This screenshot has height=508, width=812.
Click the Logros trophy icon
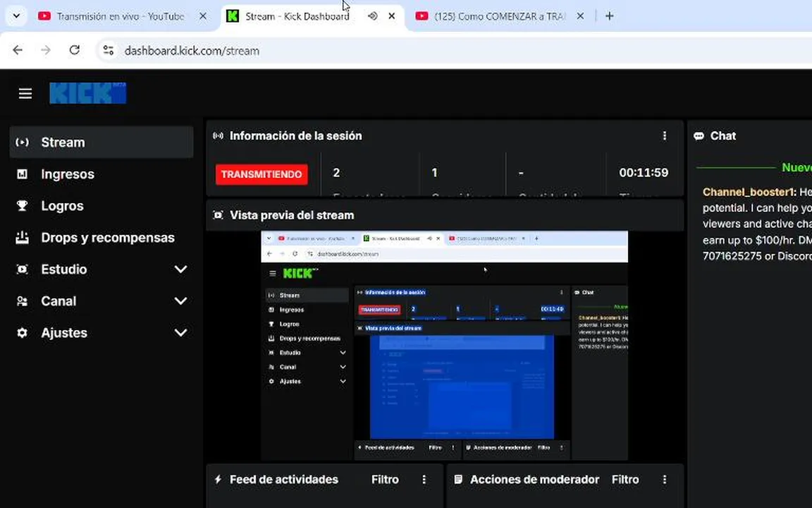[x=23, y=206]
